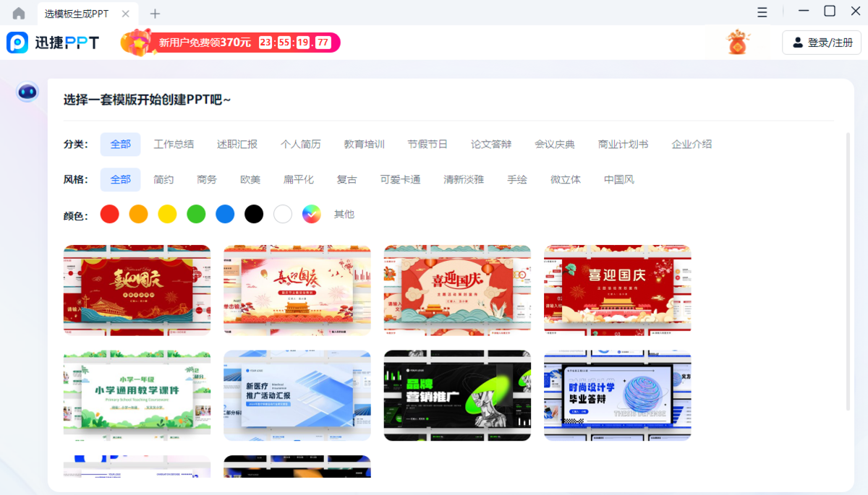Close the 选模板生成PPT tab
Image resolution: width=868 pixels, height=495 pixels.
tap(126, 13)
